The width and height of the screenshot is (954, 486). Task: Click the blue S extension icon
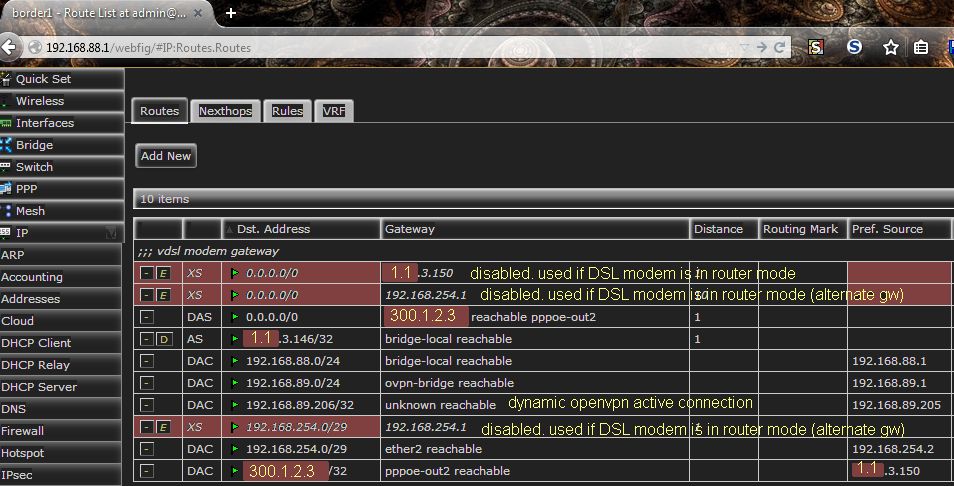pyautogui.click(x=855, y=46)
